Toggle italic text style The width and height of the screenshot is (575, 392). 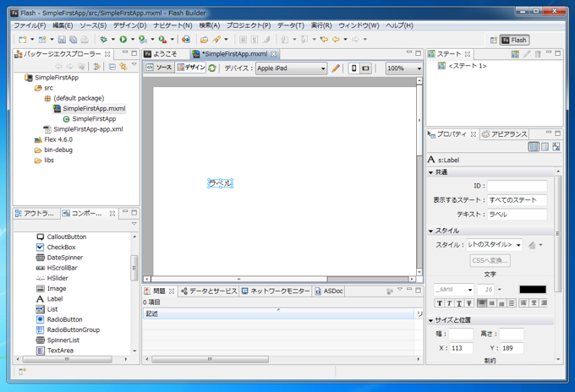click(x=449, y=303)
